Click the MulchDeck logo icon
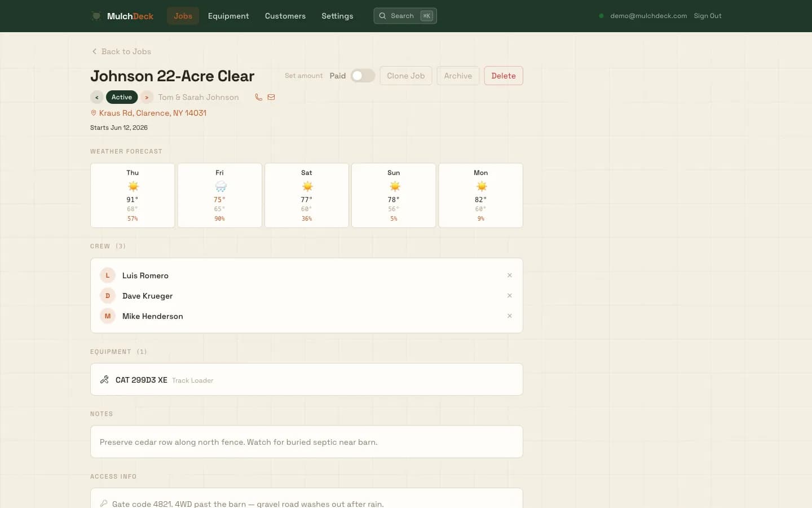This screenshot has height=508, width=812. click(x=96, y=16)
